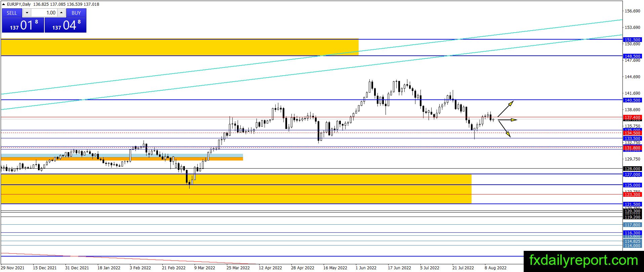Click the 140.500 blue price label

click(x=632, y=100)
